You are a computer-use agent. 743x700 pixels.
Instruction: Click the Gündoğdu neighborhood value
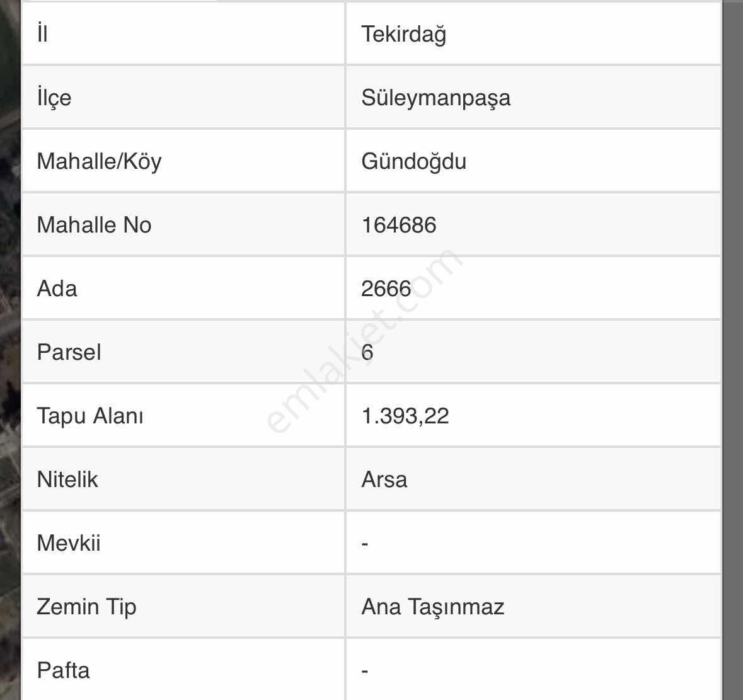(413, 161)
